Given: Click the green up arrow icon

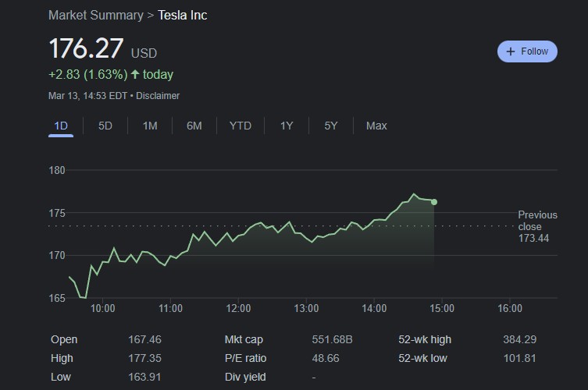Looking at the screenshot, I should [135, 74].
